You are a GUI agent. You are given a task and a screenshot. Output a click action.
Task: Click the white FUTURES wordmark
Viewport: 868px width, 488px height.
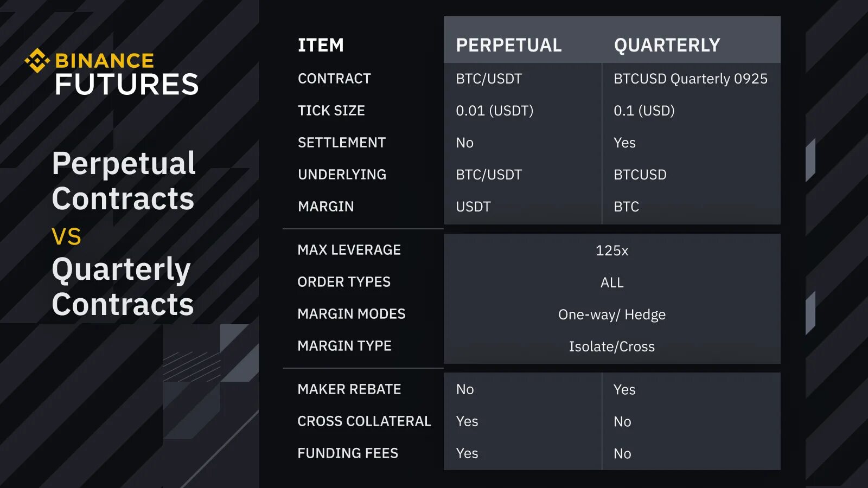coord(127,85)
